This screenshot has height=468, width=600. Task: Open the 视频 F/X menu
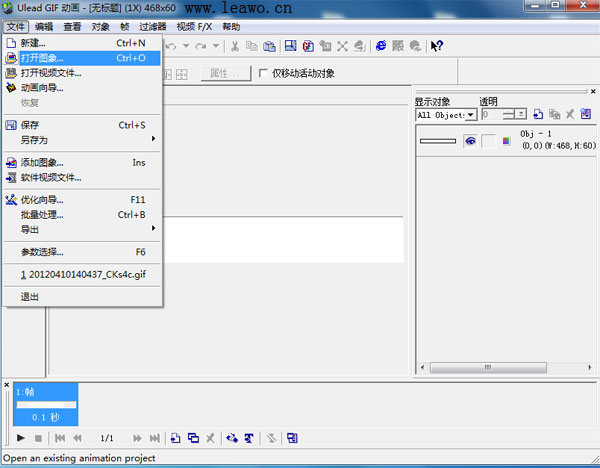[x=194, y=27]
